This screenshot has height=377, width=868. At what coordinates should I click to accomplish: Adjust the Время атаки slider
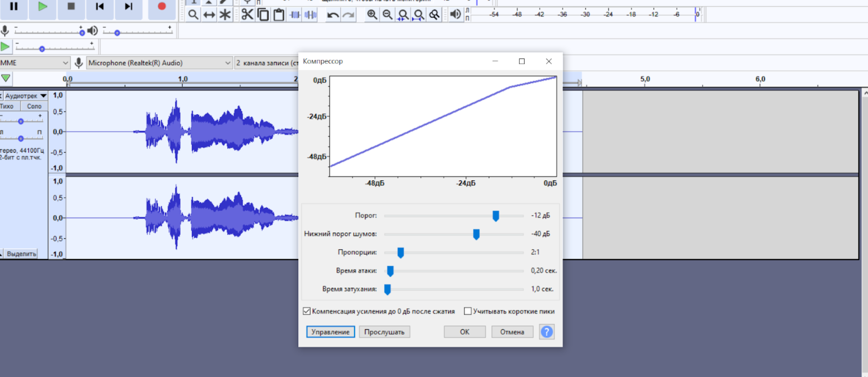click(390, 271)
